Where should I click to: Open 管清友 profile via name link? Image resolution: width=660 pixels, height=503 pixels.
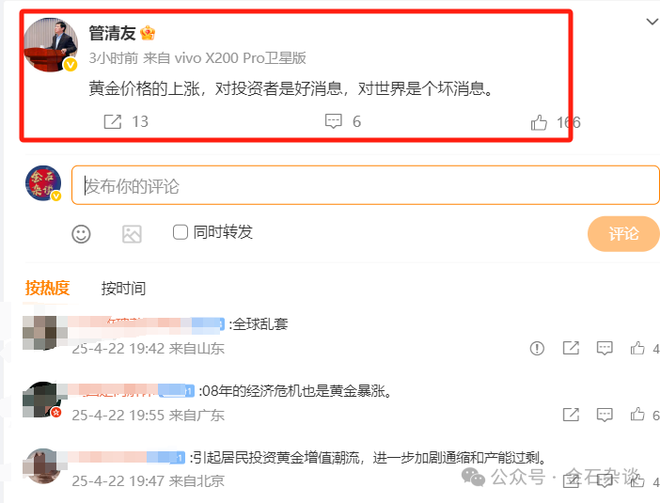(112, 33)
